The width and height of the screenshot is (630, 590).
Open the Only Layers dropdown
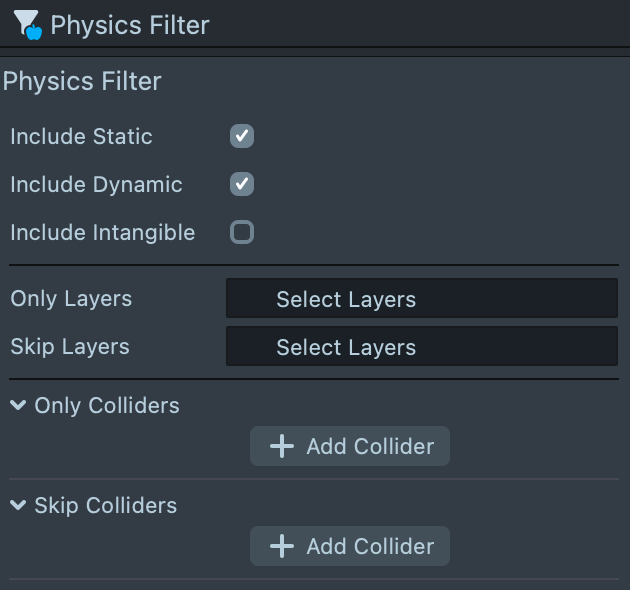(x=421, y=298)
